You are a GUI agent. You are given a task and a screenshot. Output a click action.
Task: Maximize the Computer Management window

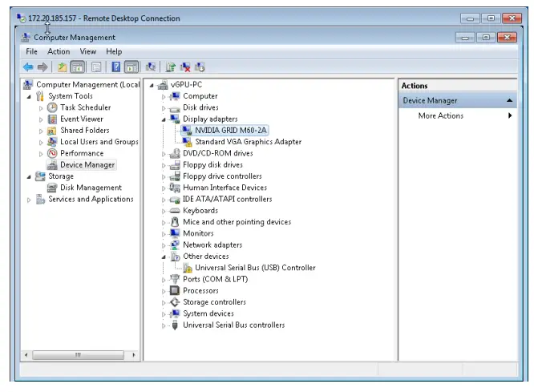[486, 38]
